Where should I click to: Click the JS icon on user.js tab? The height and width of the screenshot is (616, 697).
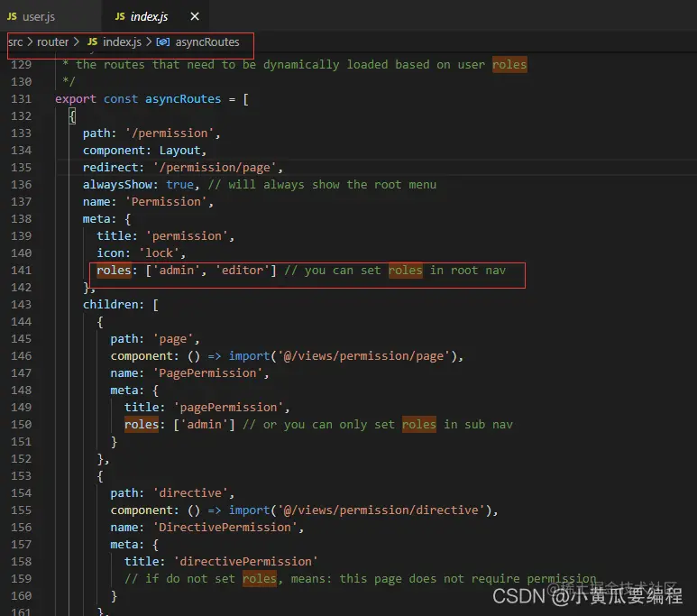click(12, 16)
